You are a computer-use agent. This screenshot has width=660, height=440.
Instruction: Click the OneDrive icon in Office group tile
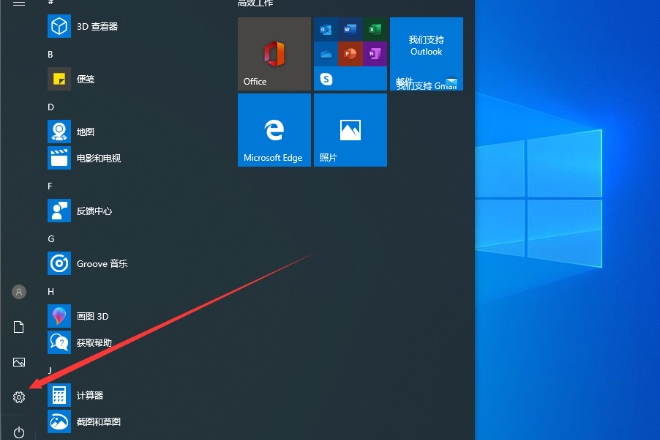326,54
